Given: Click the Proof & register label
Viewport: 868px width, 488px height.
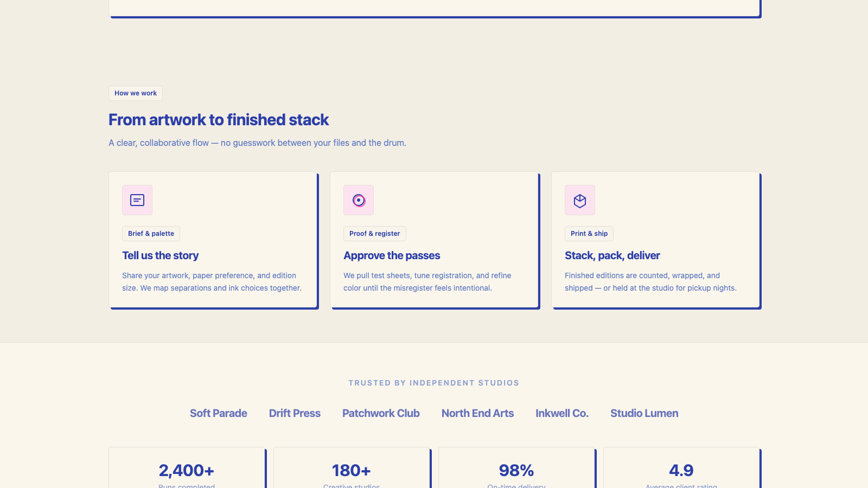Looking at the screenshot, I should coord(374,234).
